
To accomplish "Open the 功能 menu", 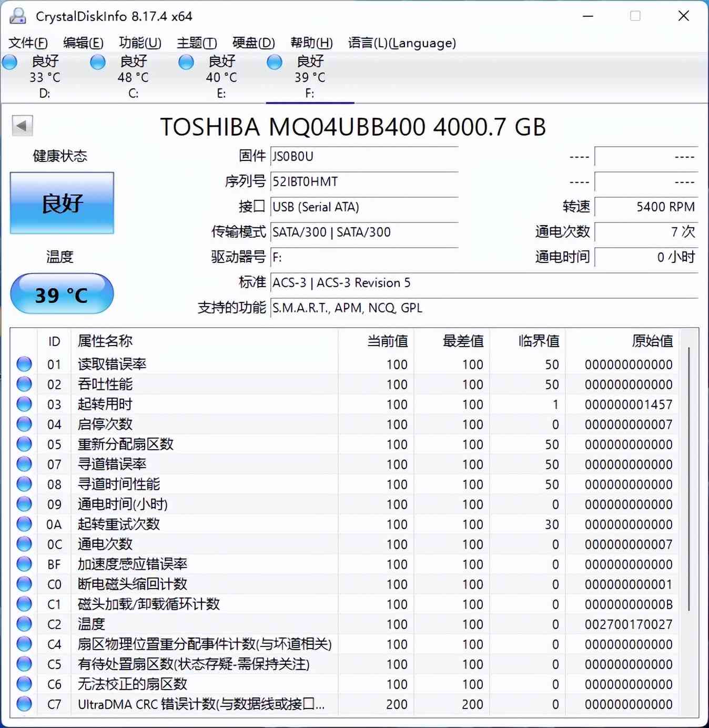I will [x=139, y=43].
